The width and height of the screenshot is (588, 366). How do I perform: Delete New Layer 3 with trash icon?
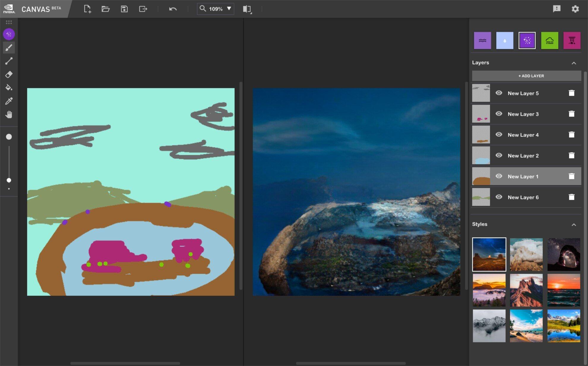[571, 114]
